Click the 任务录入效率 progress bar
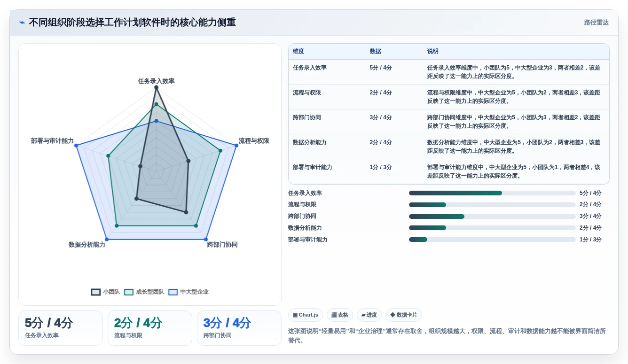Screen dimensions: 628x364 [492, 193]
